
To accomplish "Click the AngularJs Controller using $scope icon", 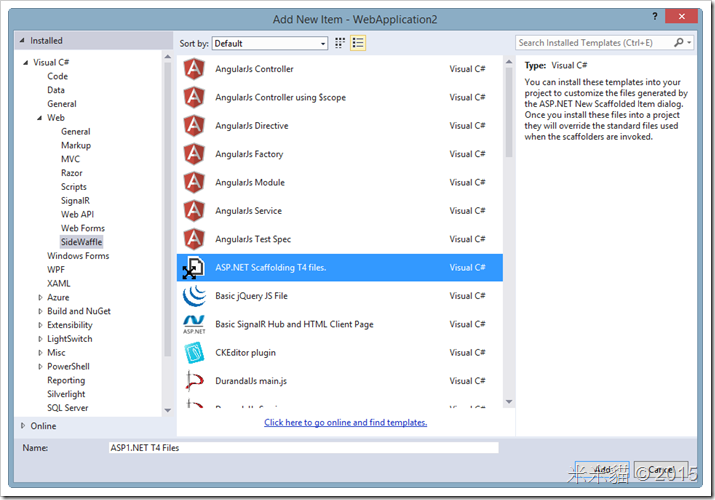I will coord(194,98).
